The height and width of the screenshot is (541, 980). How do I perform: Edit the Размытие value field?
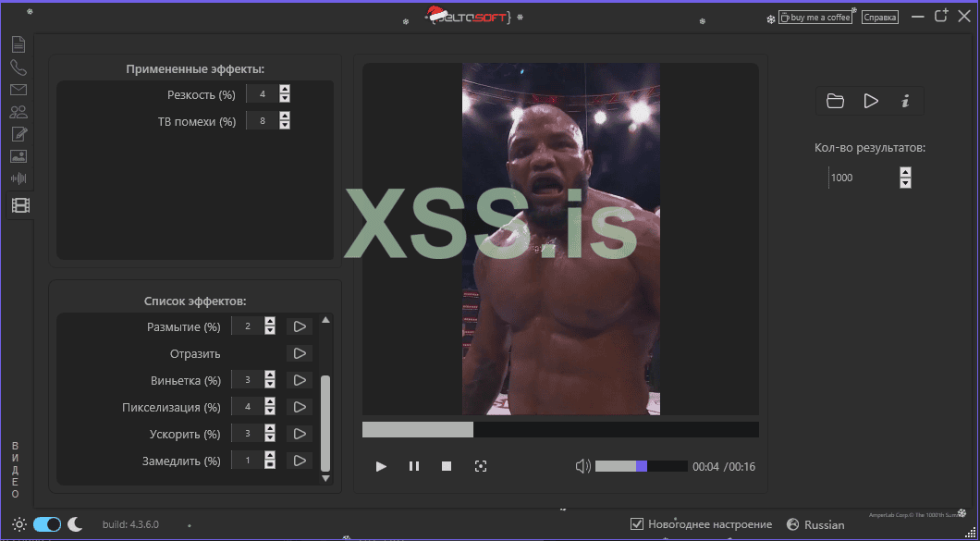click(x=248, y=326)
